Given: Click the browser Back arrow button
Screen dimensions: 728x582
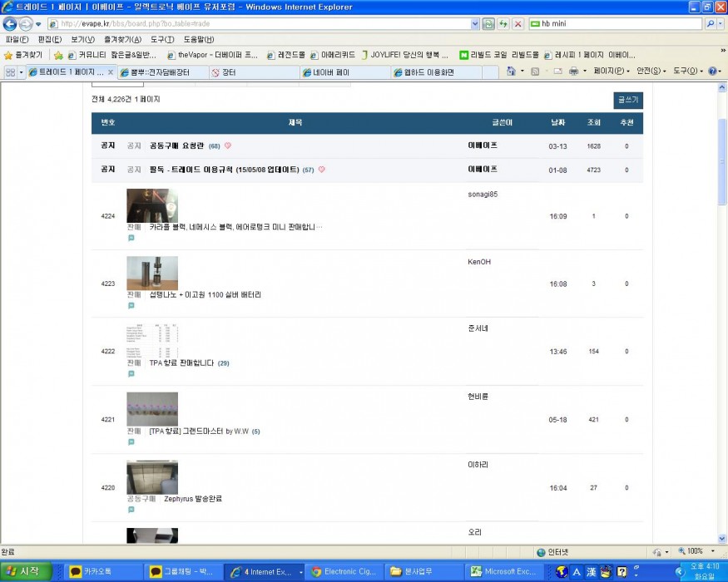Looking at the screenshot, I should (x=10, y=24).
